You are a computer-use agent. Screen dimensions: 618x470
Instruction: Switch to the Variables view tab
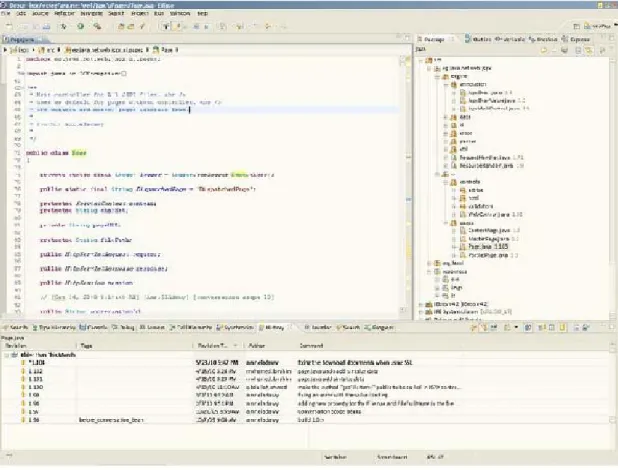click(x=510, y=39)
